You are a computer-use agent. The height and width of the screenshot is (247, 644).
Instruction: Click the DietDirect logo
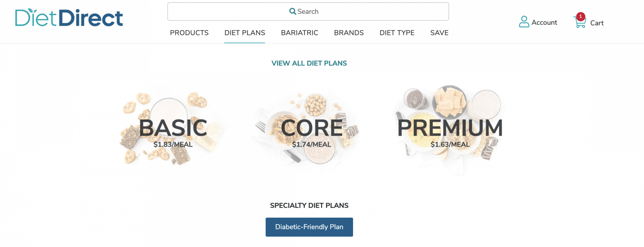pos(68,18)
